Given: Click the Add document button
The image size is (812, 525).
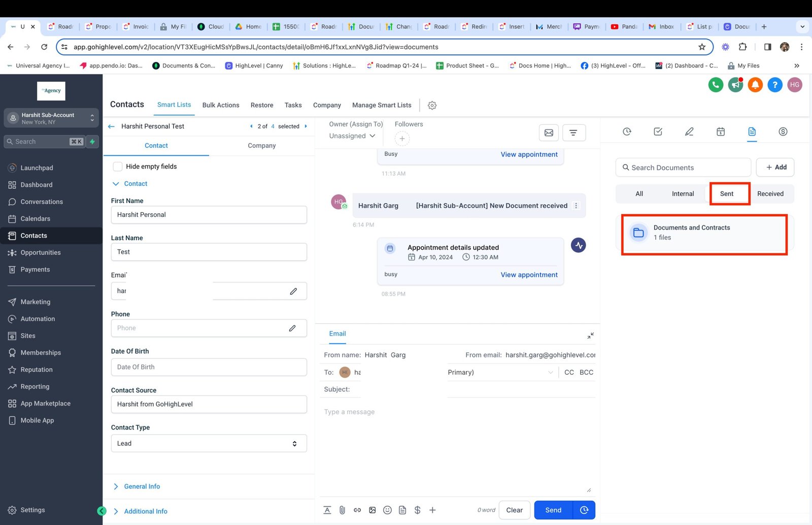Looking at the screenshot, I should (775, 168).
